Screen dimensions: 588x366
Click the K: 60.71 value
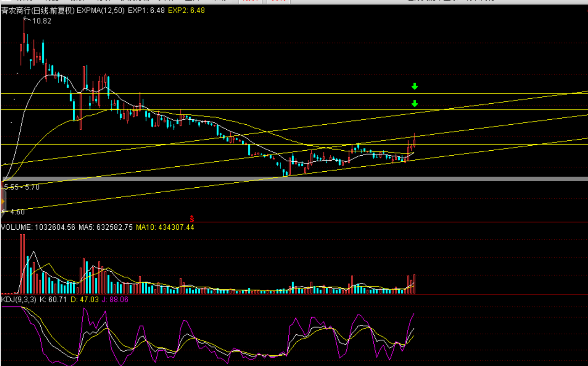(x=53, y=300)
